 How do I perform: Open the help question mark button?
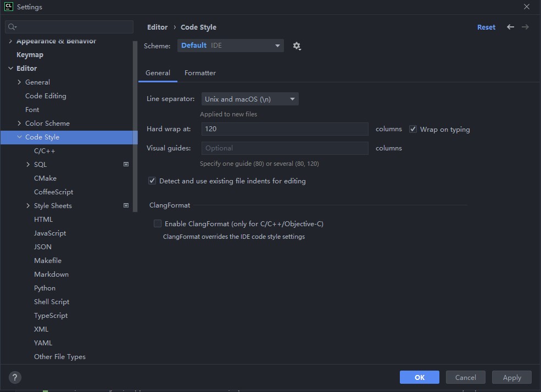click(15, 377)
